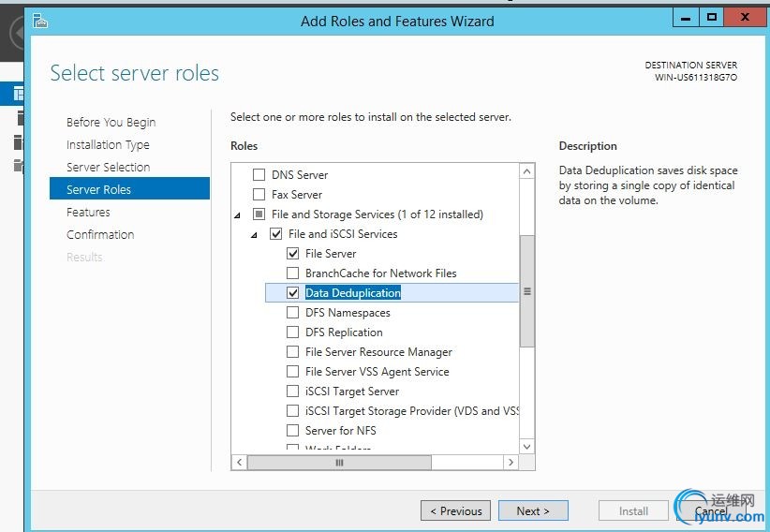
Task: Maximize the Add Roles and Features Wizard
Action: [x=712, y=18]
